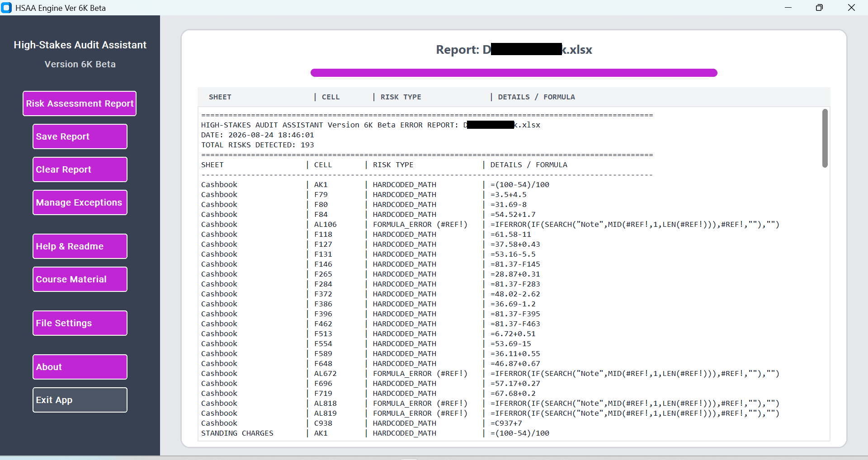Screen dimensions: 868x460
Task: Open Help & Readme
Action: (80, 246)
